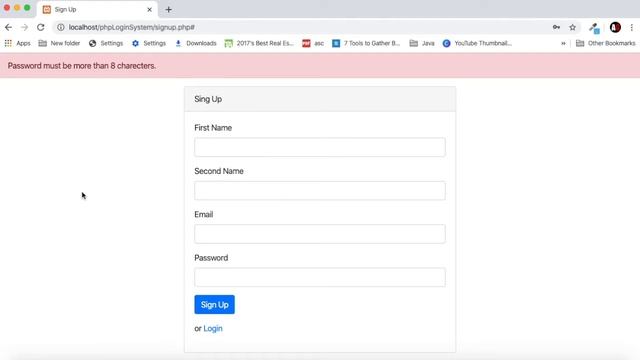This screenshot has width=640, height=360.
Task: Go back using the browser back arrow
Action: tap(9, 27)
